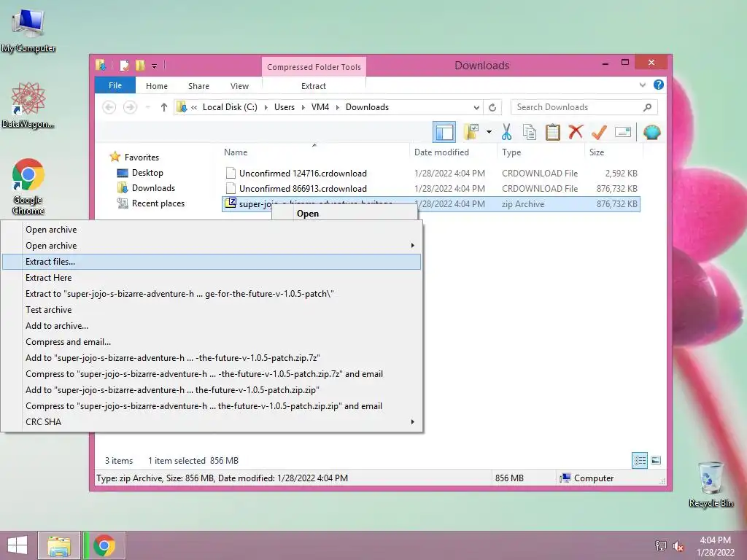Choose Extract files... from context menu
Screen dimensions: 747x560
point(212,262)
